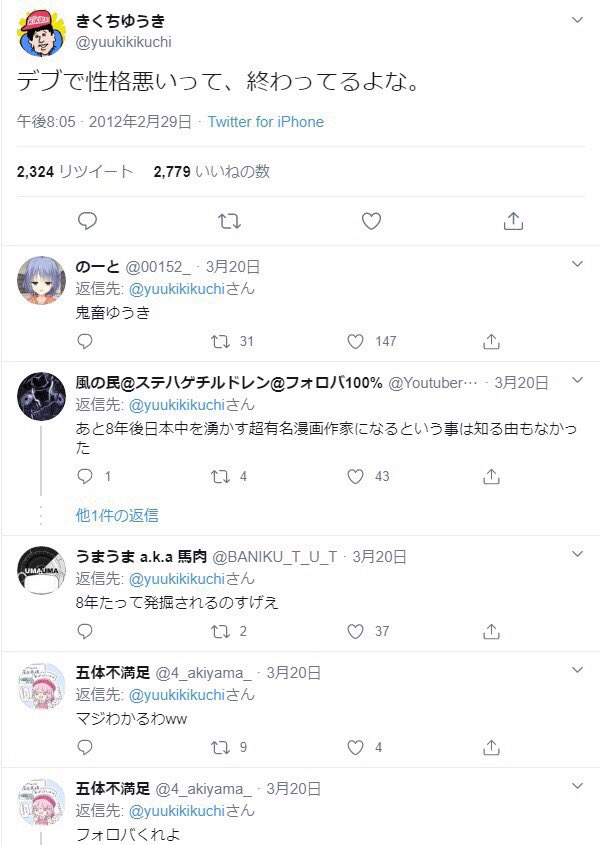Screen dimensions: 600x845
Task: Open the Twitter for iPhone link
Action: coord(266,122)
